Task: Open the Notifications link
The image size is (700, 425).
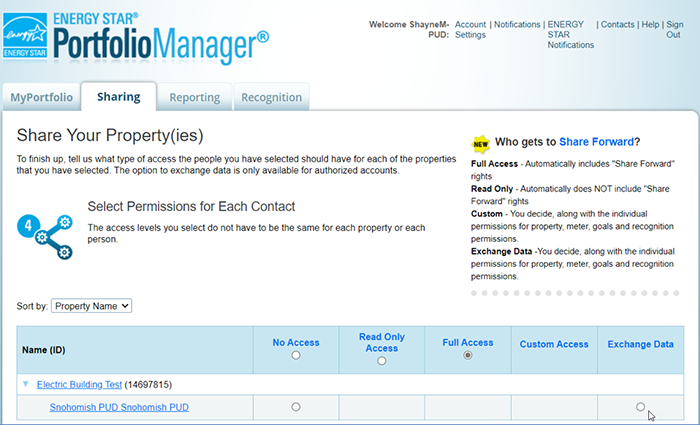Action: (x=517, y=25)
